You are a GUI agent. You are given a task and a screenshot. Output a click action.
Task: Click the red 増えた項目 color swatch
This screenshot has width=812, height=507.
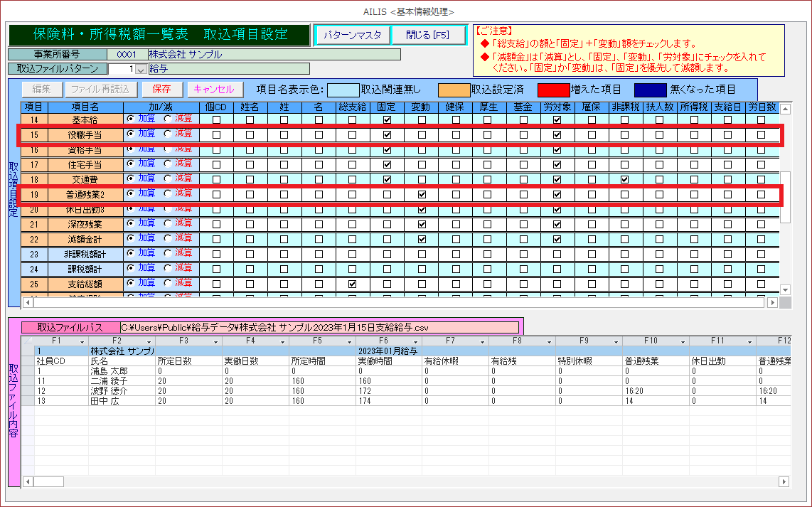[x=553, y=90]
